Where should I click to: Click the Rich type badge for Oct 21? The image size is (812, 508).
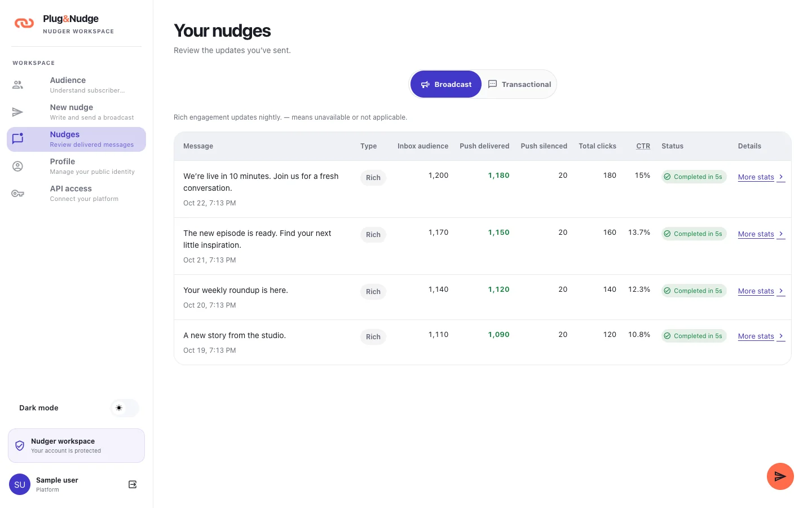373,234
